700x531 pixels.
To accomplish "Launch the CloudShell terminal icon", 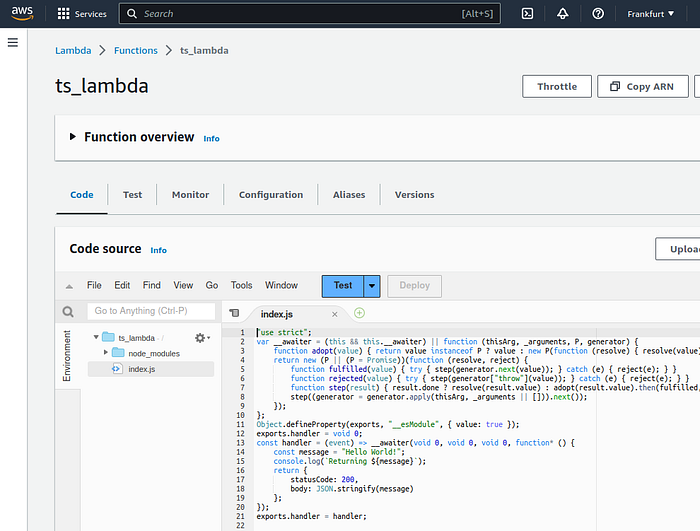I will tap(527, 14).
